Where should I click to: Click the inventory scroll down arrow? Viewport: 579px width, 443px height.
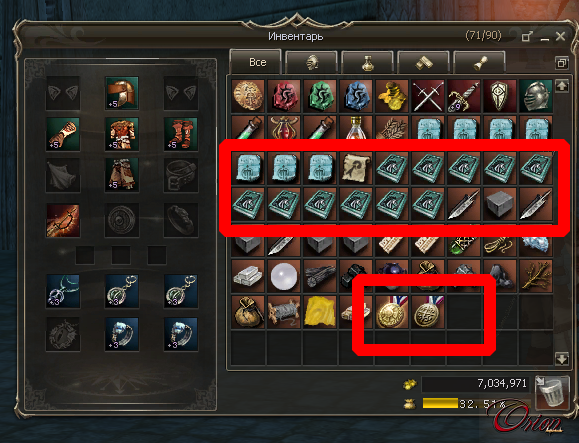point(562,358)
